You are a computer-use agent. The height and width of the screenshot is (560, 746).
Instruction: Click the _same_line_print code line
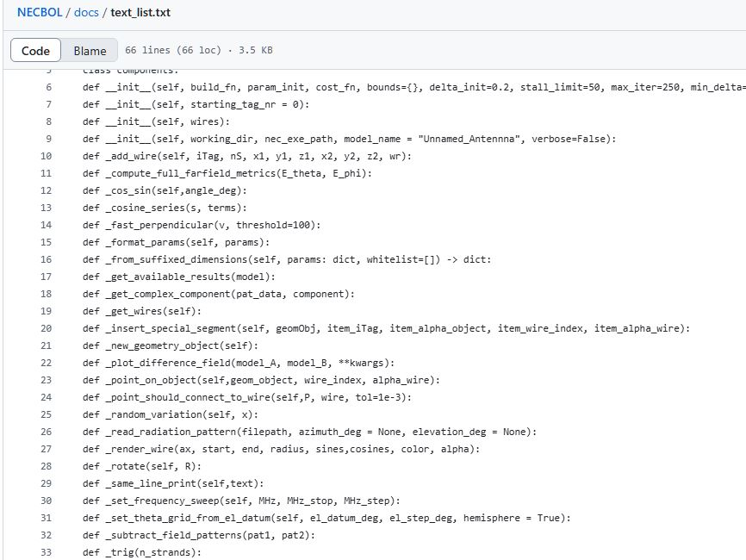coord(173,483)
